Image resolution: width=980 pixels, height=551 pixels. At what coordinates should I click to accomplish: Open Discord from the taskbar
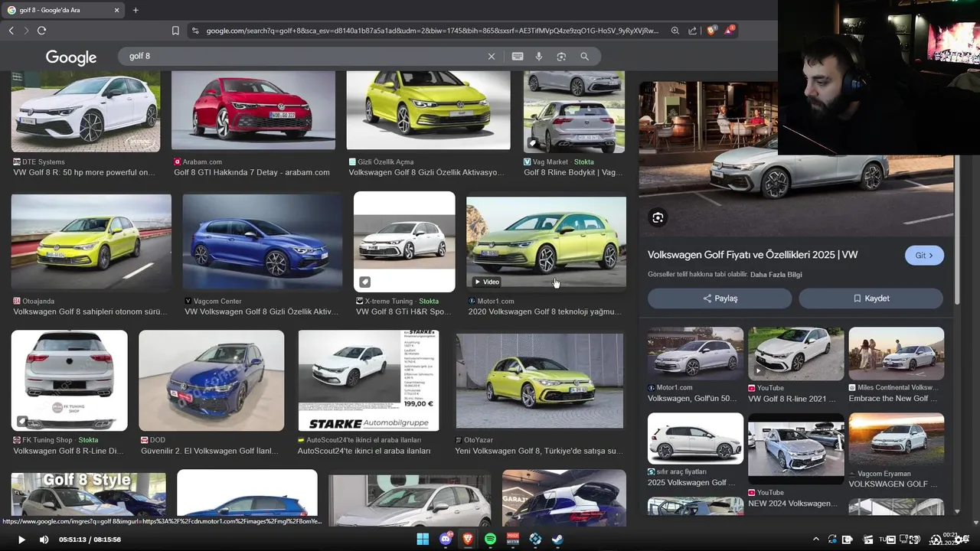tap(446, 540)
